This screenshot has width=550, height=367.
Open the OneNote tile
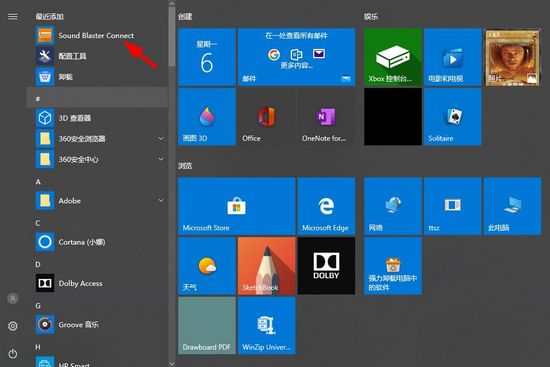(x=326, y=117)
